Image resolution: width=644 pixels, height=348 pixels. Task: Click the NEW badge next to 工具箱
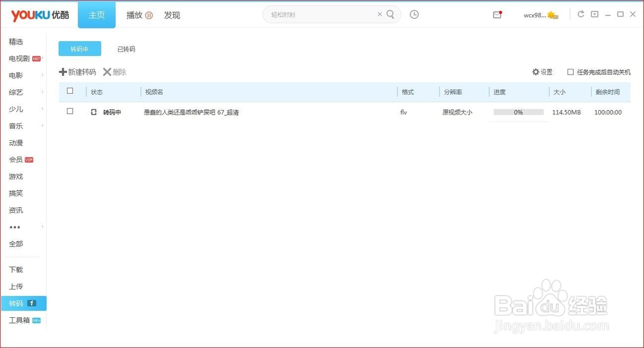[36, 320]
